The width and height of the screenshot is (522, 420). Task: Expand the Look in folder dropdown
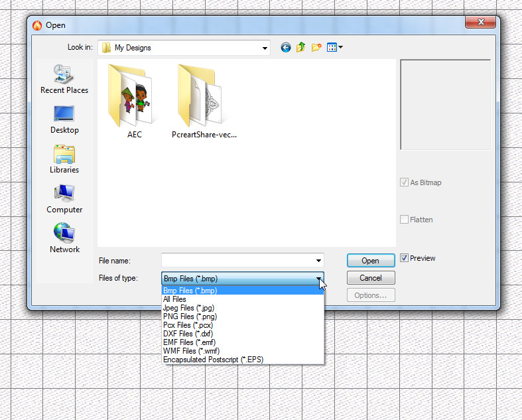[265, 48]
